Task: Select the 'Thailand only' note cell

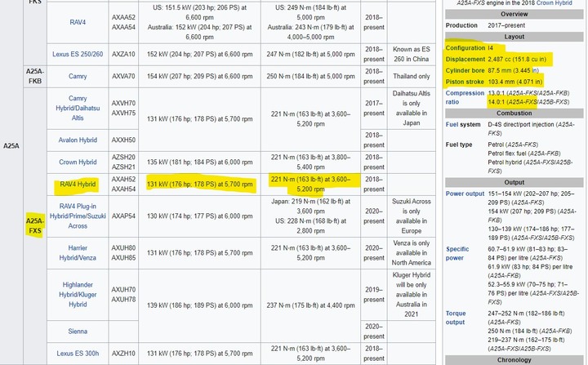Action: 412,76
